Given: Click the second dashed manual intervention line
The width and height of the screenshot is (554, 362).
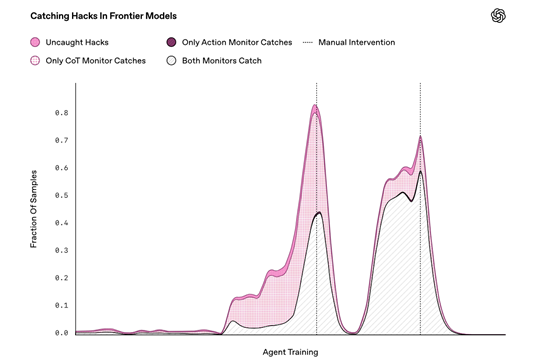Looking at the screenshot, I should click(x=420, y=208).
